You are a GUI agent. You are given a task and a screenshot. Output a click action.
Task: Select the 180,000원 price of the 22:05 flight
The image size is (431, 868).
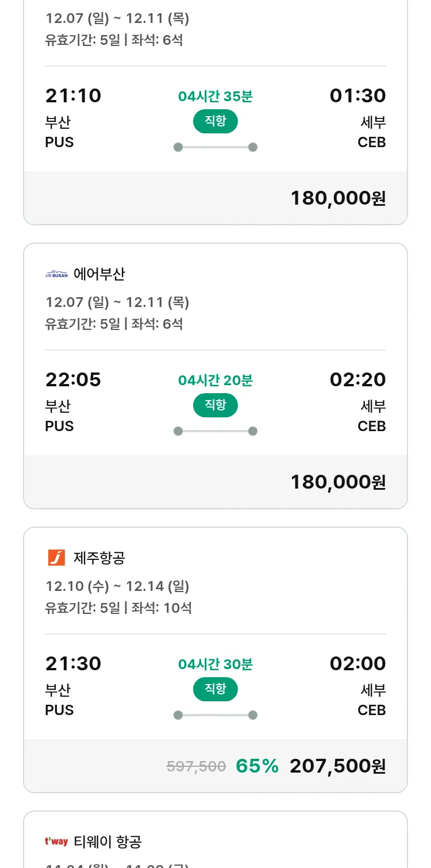pyautogui.click(x=338, y=482)
